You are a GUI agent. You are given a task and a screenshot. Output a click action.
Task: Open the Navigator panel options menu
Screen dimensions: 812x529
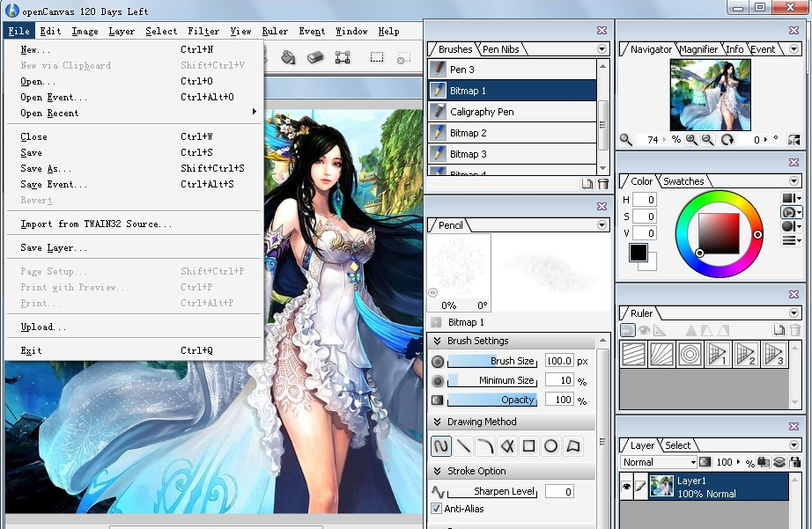[x=794, y=49]
